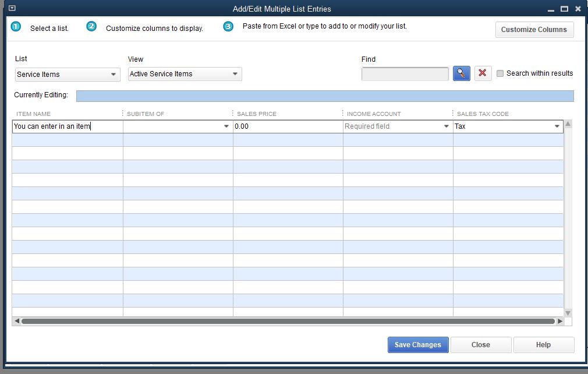Enable the Search within results checkbox
The height and width of the screenshot is (374, 588).
click(x=500, y=73)
